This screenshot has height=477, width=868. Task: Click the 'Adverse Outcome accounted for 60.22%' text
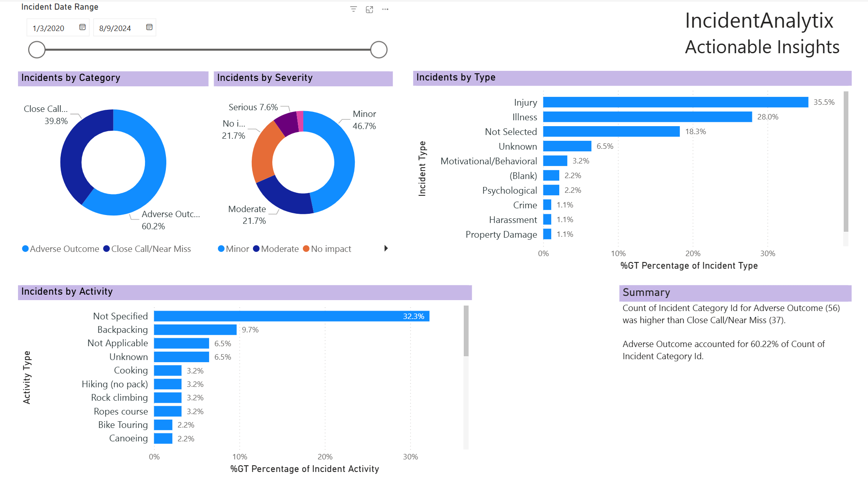(x=723, y=350)
